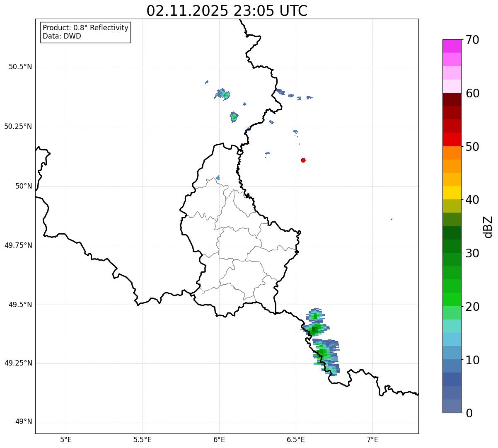Screen dimensions: 498x448
Task: Click the 6°E longitude label
Action: pos(219,440)
